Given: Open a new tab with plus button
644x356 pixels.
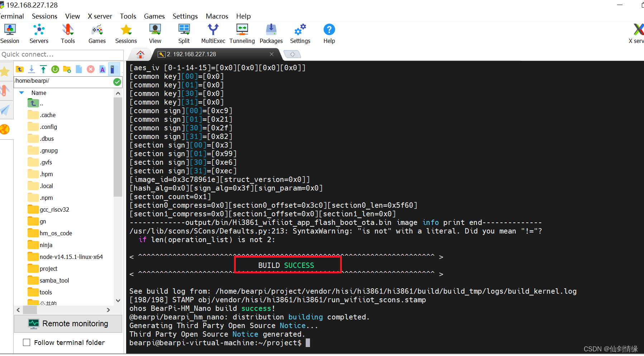Looking at the screenshot, I should point(292,54).
